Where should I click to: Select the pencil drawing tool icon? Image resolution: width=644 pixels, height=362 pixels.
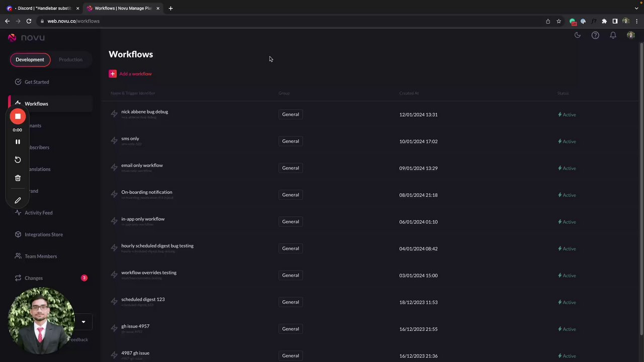coord(18,201)
